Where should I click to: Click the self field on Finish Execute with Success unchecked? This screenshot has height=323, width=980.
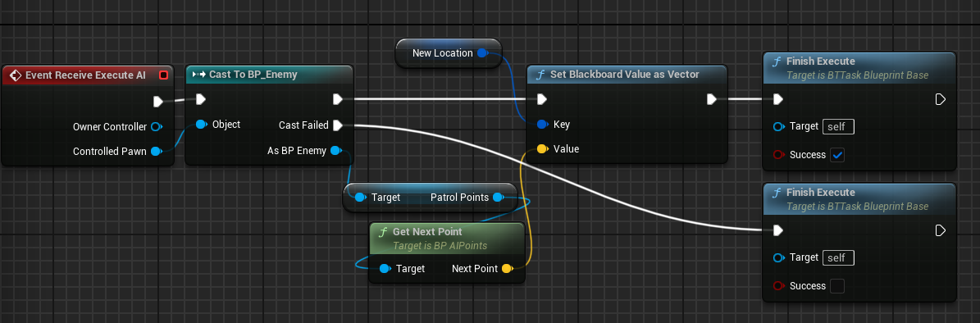tap(838, 257)
